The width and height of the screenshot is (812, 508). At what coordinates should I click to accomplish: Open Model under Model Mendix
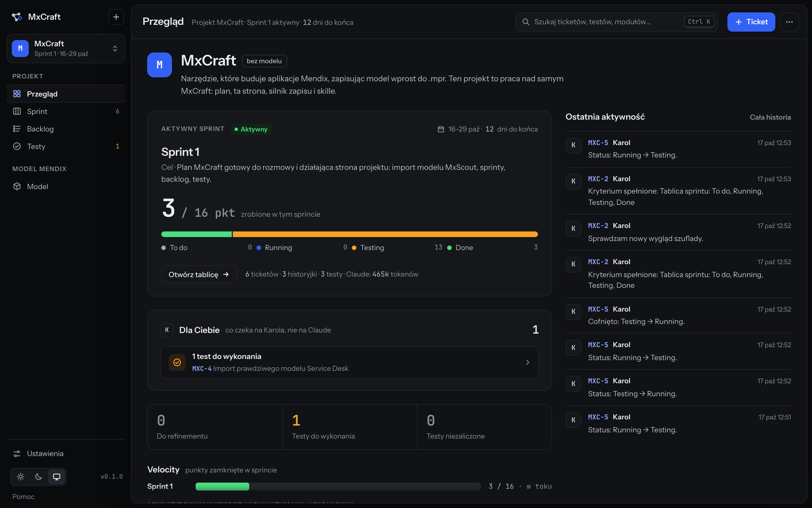click(x=66, y=187)
